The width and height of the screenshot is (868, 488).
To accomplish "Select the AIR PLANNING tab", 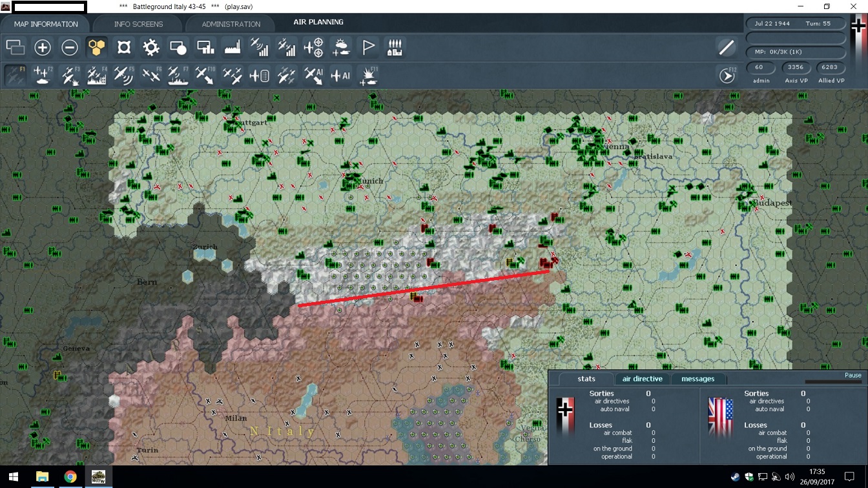I will 318,22.
